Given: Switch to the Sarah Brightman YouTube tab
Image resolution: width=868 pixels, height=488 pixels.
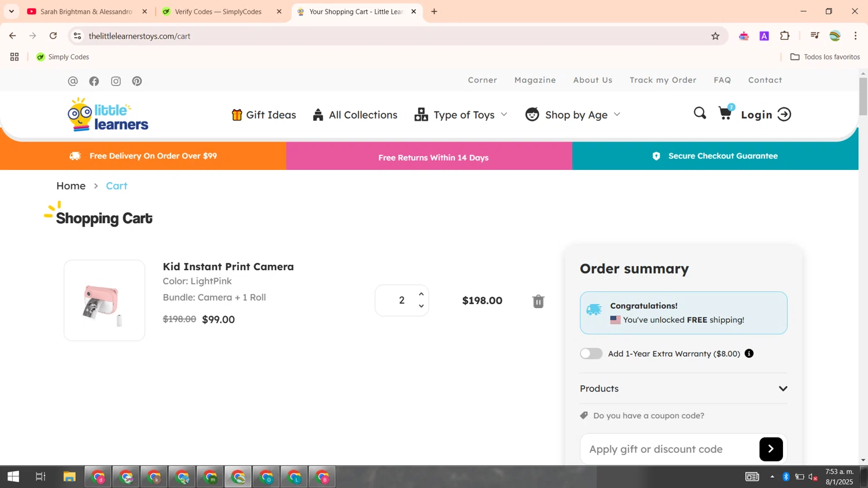Looking at the screenshot, I should pyautogui.click(x=86, y=12).
